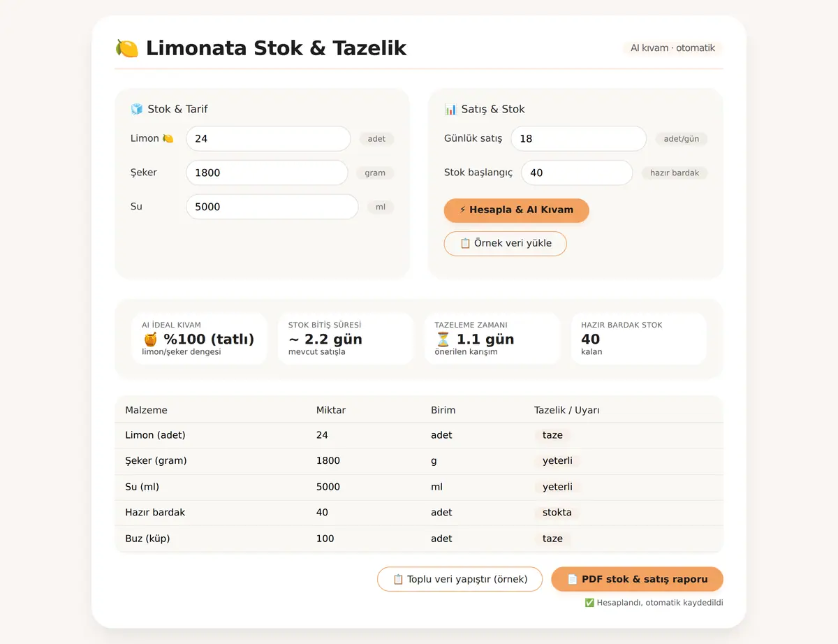Focus the Şeker input with 1800
Image resolution: width=838 pixels, height=644 pixels.
pos(267,173)
